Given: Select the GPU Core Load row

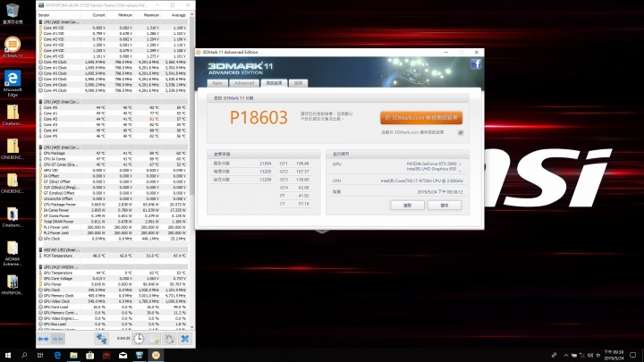Looking at the screenshot, I should coord(113,307).
